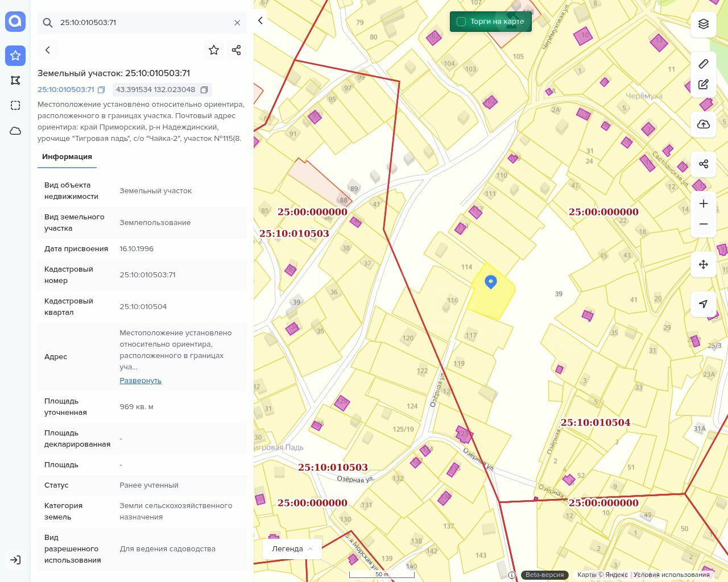Copy cadastral number 25:10:010503:71
This screenshot has height=582, width=728.
[x=101, y=90]
